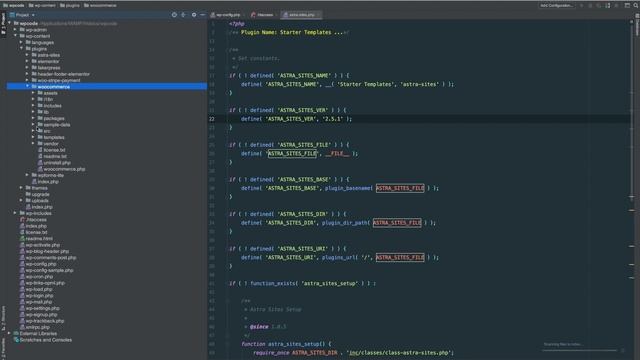Expand the themes folder arrow
The width and height of the screenshot is (640, 360).
21,188
